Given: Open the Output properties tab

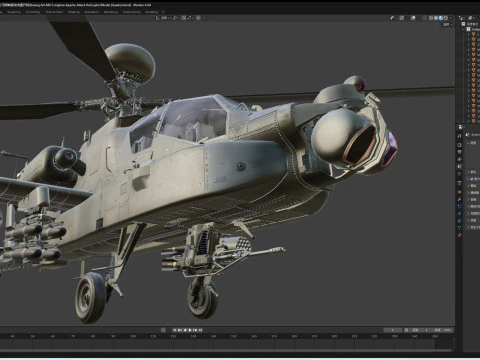Looking at the screenshot, I should (x=459, y=152).
